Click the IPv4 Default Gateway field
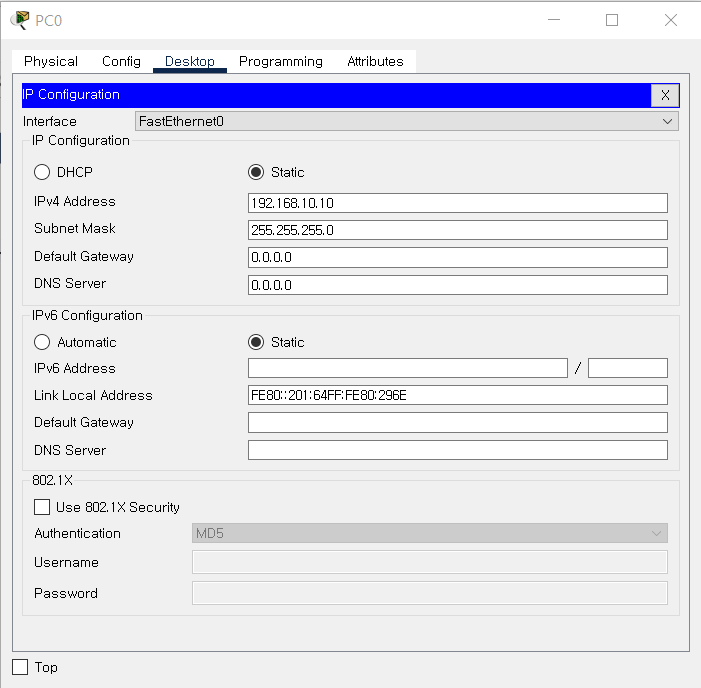 (458, 257)
